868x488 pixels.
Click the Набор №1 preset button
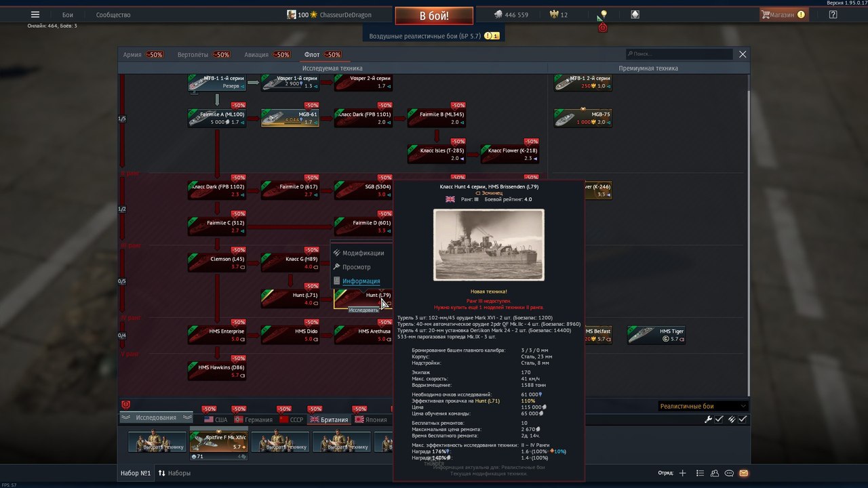136,473
